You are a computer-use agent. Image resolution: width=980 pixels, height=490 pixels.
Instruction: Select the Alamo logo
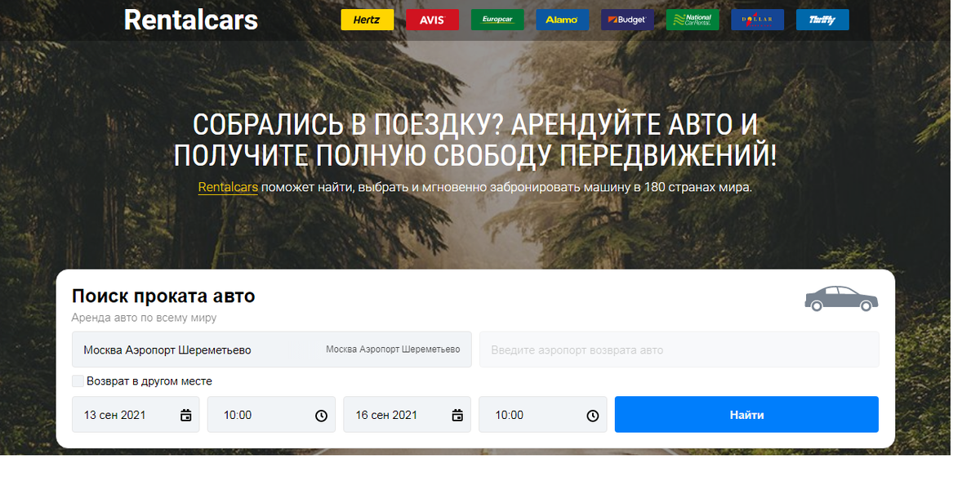pyautogui.click(x=562, y=20)
